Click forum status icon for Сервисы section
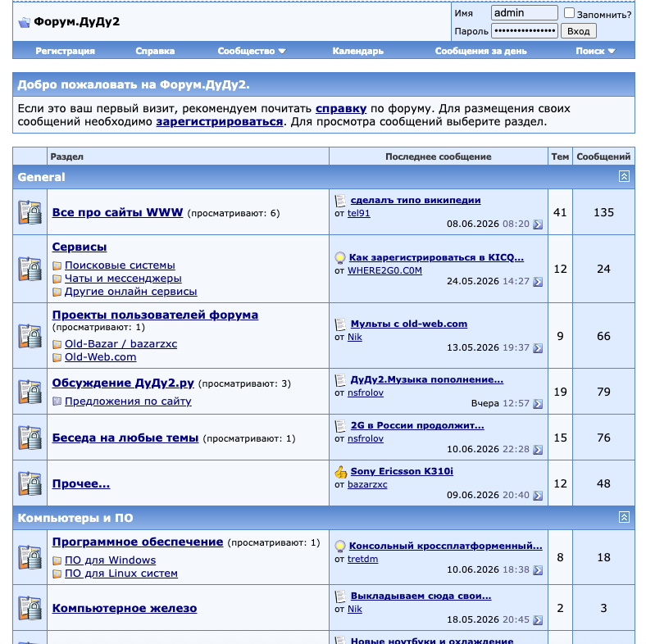 pyautogui.click(x=30, y=269)
